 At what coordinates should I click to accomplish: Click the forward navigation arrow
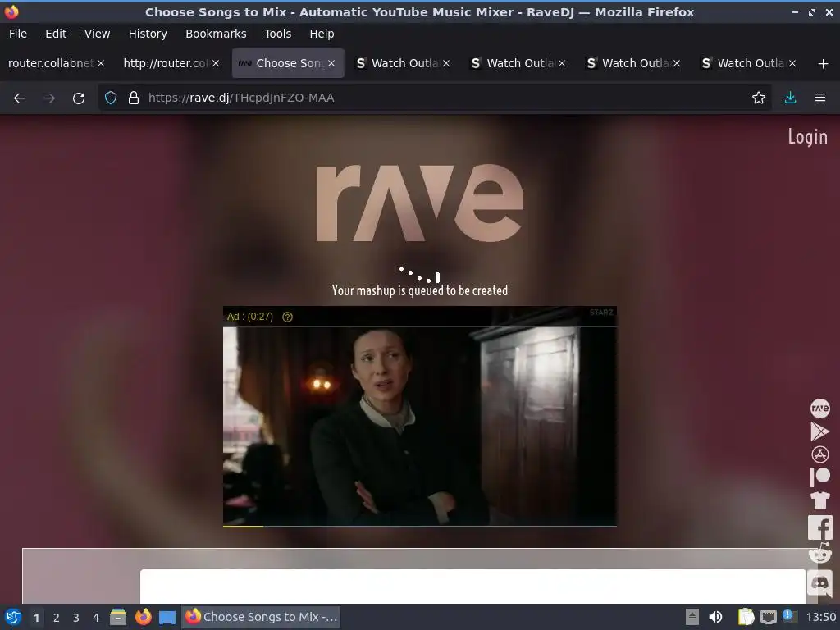coord(48,98)
